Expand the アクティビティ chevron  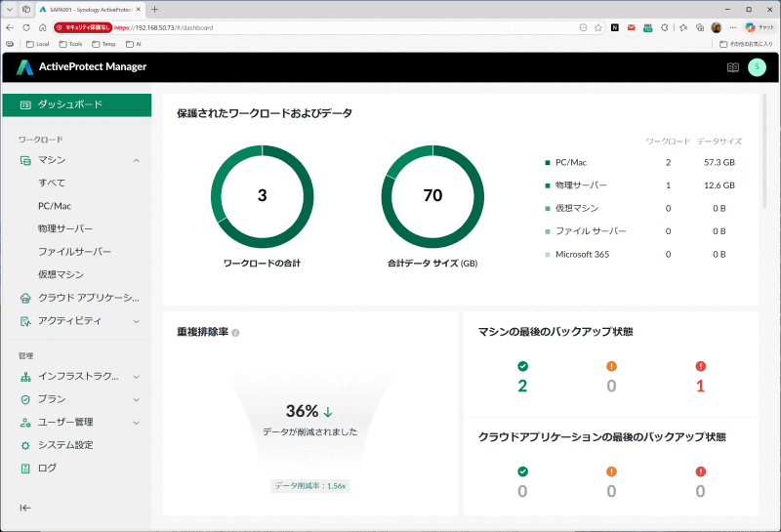point(136,321)
